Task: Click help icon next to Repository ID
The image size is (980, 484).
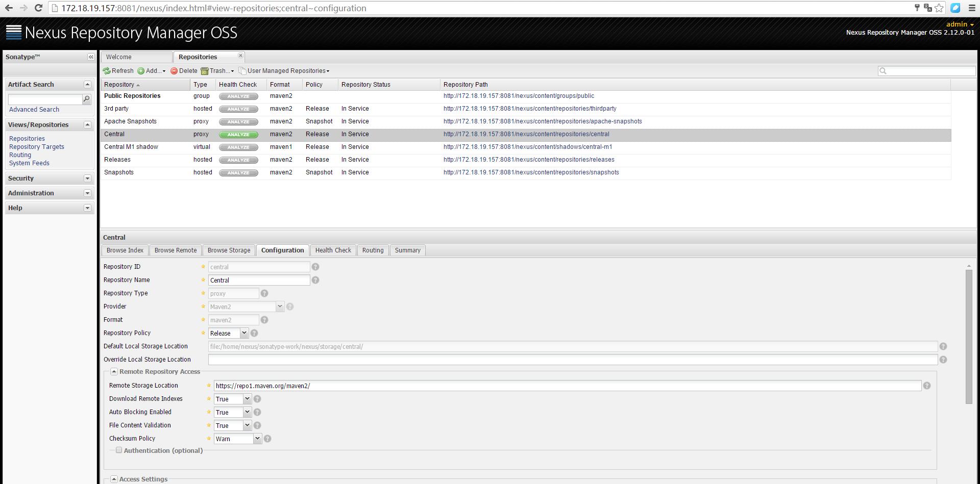Action: pyautogui.click(x=315, y=267)
